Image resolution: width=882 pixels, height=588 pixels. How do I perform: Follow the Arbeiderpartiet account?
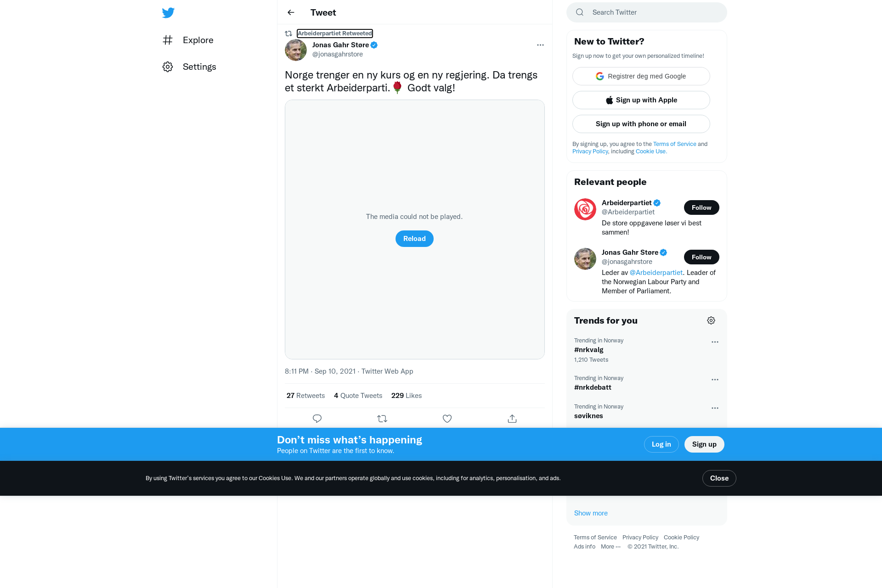click(701, 207)
